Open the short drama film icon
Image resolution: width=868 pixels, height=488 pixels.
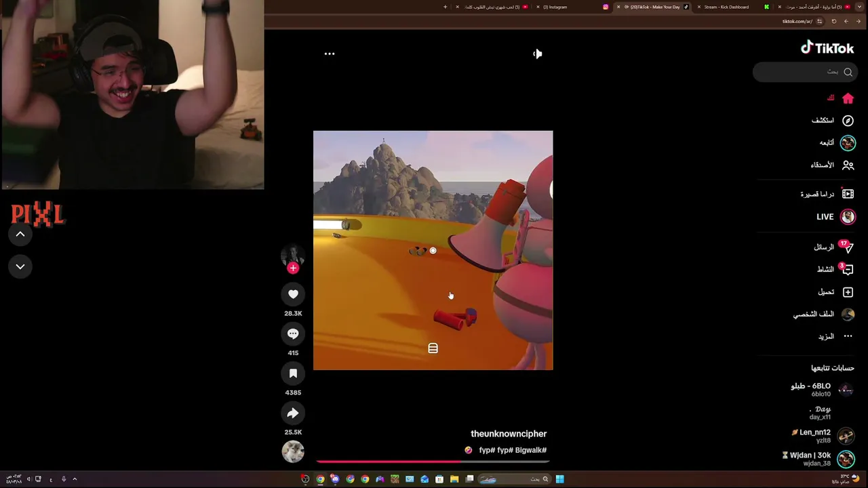[x=848, y=194]
